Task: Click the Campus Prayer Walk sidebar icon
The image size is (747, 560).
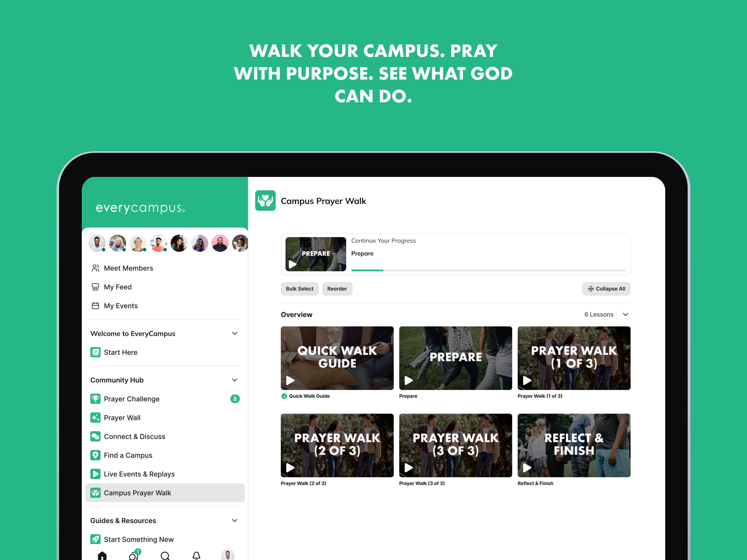Action: (95, 493)
